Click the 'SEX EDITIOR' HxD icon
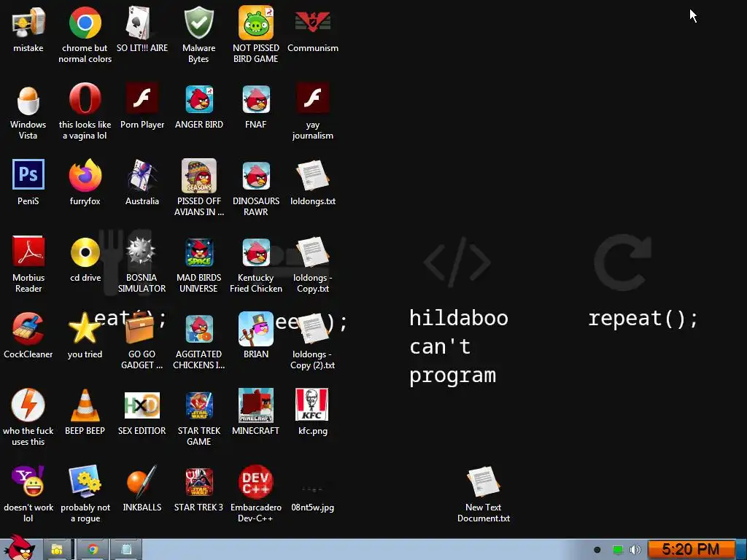Image resolution: width=747 pixels, height=560 pixels. 142,405
